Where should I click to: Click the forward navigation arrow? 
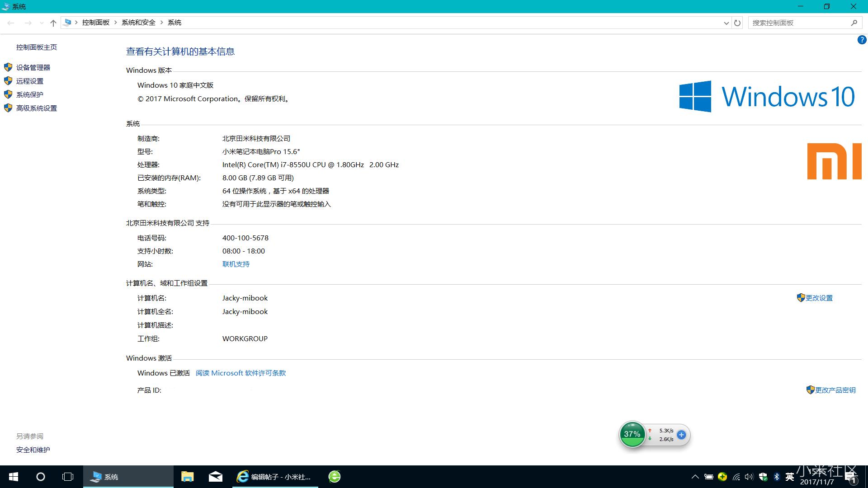[x=28, y=23]
